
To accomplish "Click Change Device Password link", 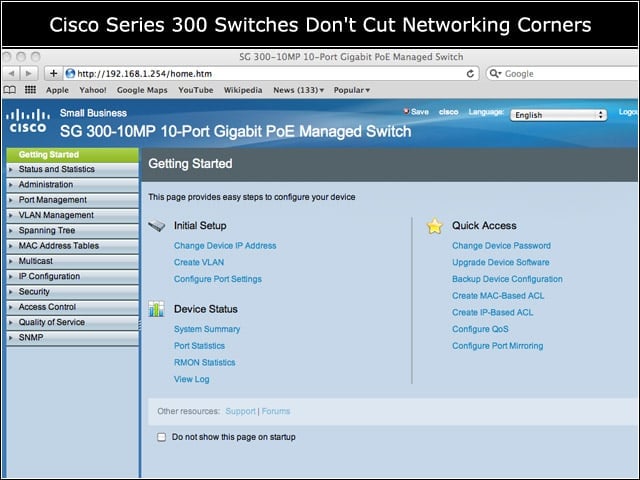I will 501,246.
